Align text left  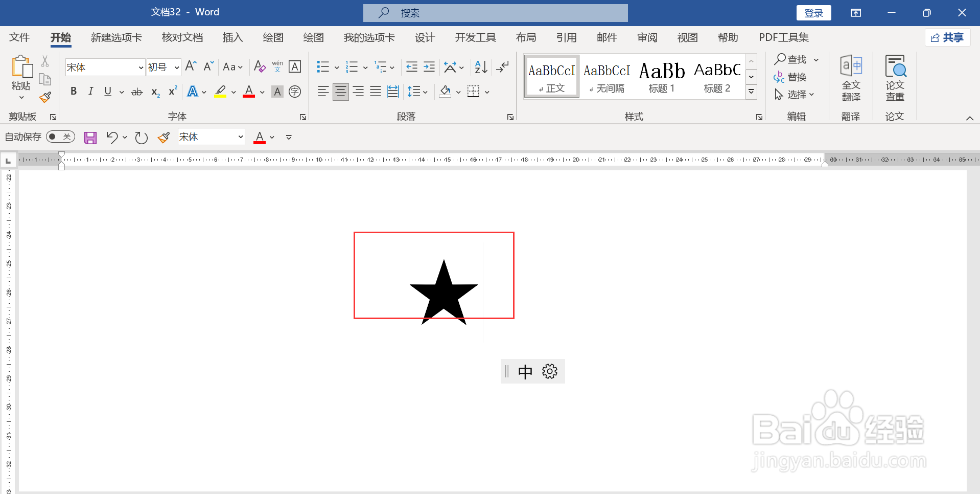(323, 92)
